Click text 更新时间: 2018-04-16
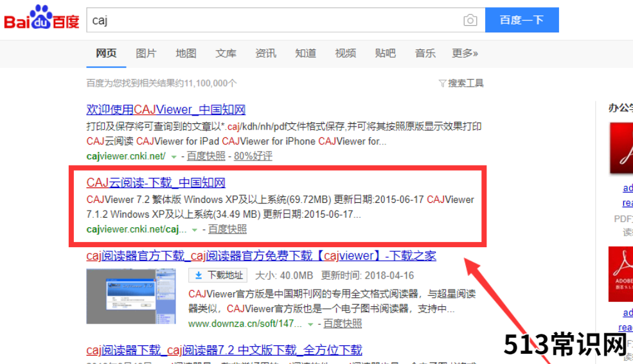The width and height of the screenshot is (633, 364). [368, 275]
